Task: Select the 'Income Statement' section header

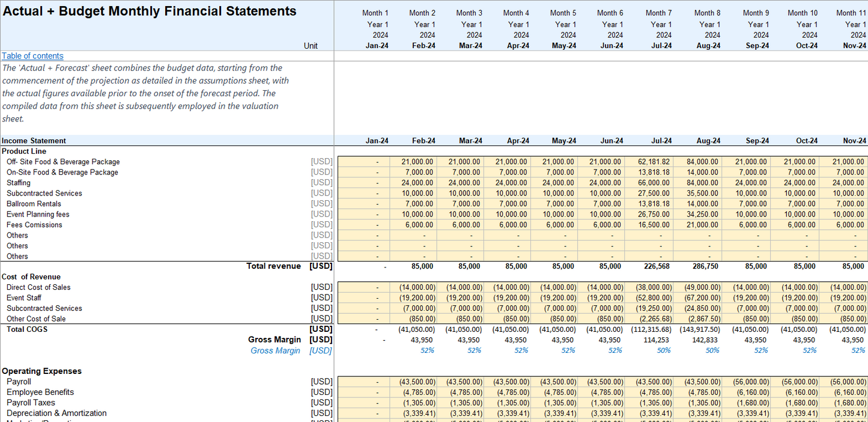Action: (x=34, y=141)
